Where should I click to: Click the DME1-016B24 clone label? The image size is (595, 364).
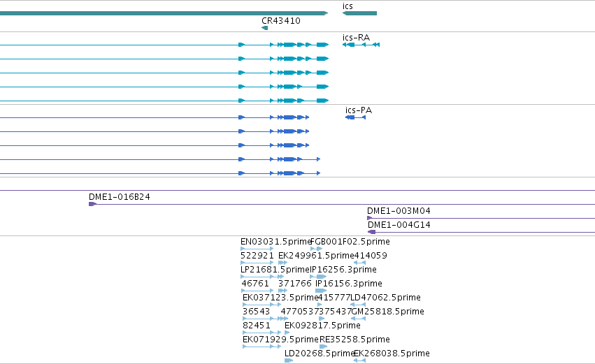[119, 197]
